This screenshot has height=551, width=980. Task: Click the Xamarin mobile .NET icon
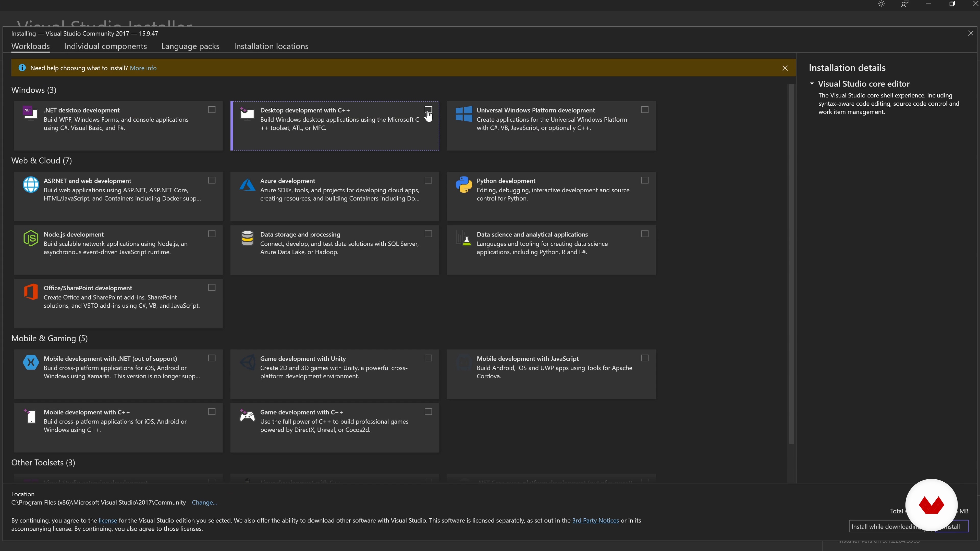pos(30,362)
